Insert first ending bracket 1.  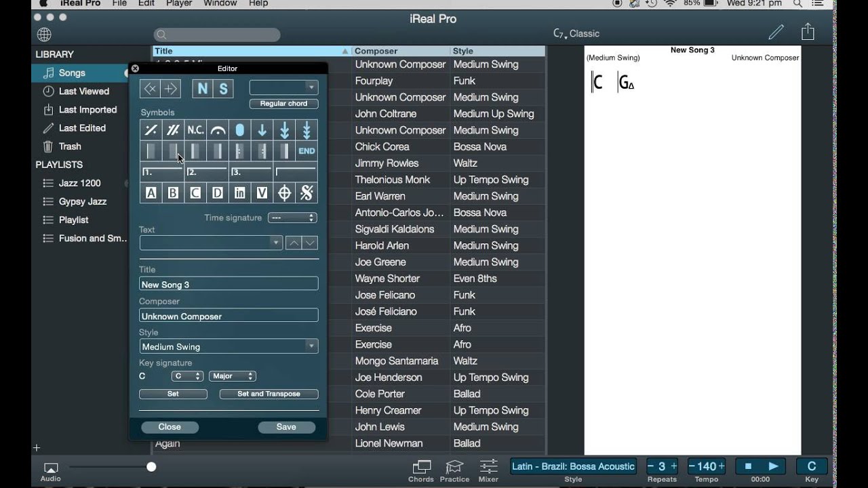pos(163,172)
